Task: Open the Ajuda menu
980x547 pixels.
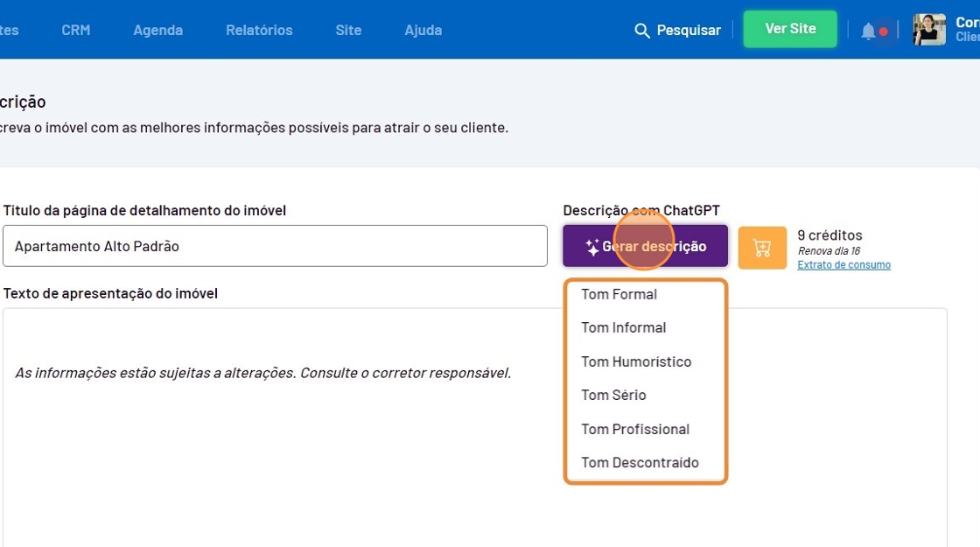Action: pos(423,30)
